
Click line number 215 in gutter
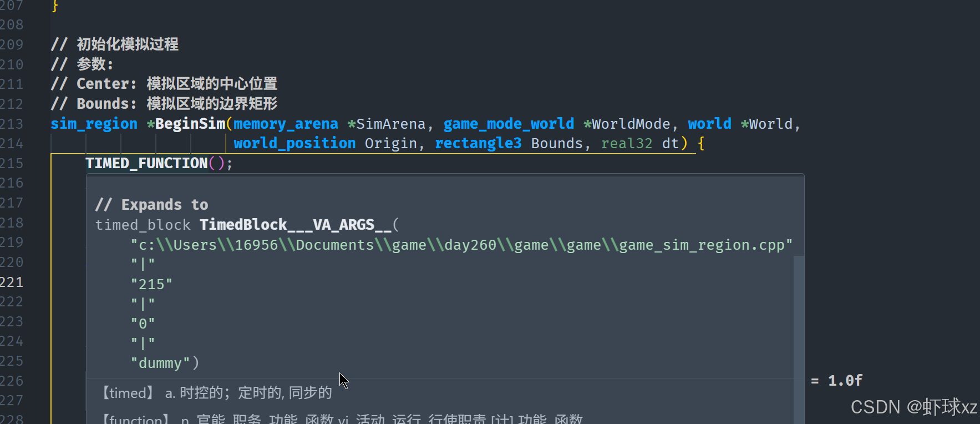(12, 163)
